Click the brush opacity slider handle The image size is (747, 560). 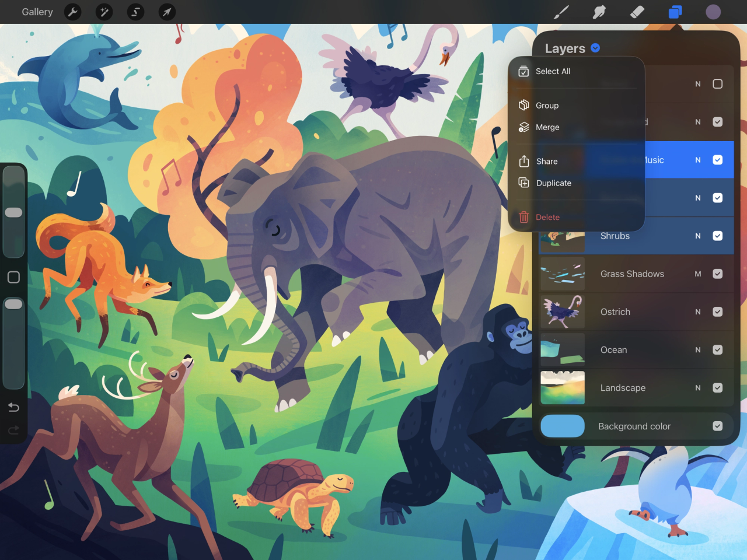(13, 304)
